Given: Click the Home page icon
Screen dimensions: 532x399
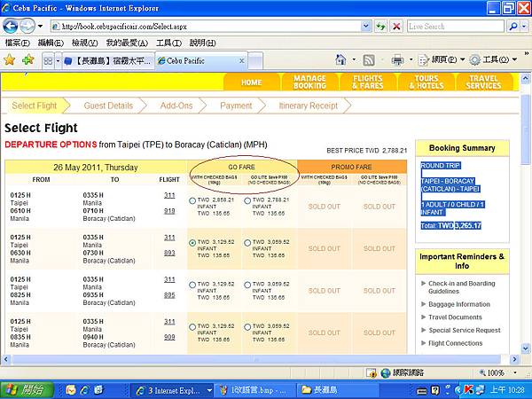Looking at the screenshot, I should 340,60.
